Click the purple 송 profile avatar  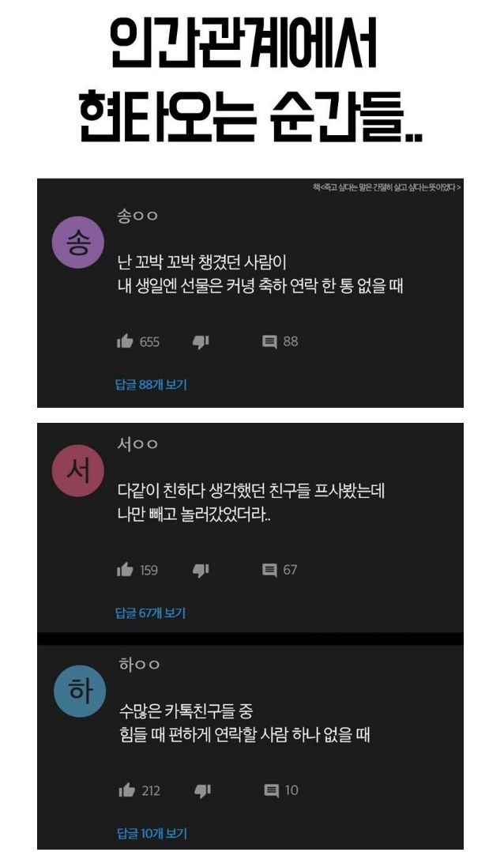click(77, 243)
